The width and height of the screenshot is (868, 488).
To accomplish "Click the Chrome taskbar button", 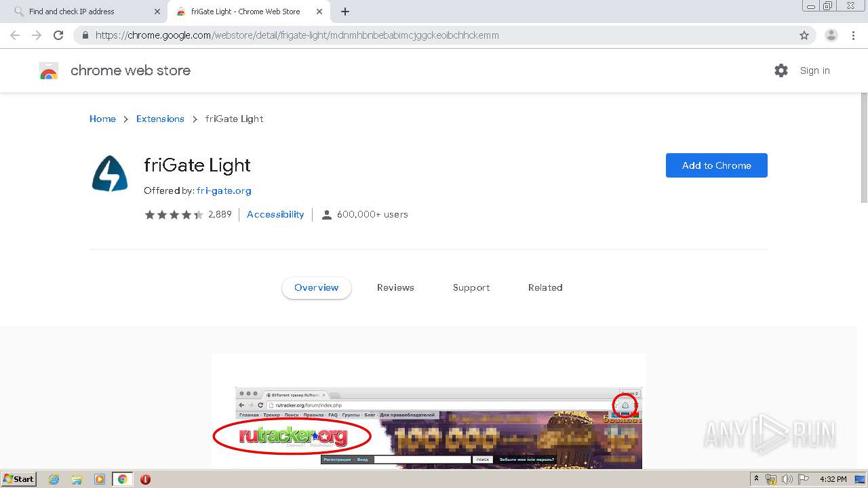I will (x=123, y=479).
